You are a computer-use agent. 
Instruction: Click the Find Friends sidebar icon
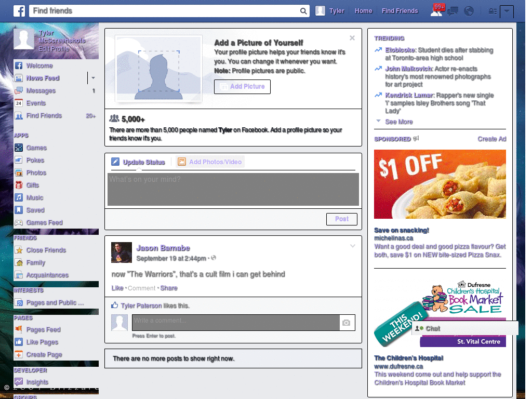click(x=19, y=116)
